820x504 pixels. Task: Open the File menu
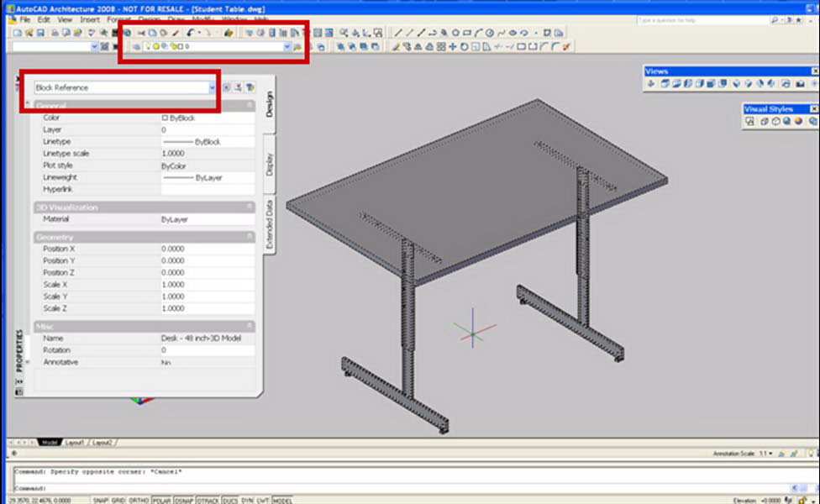coord(24,20)
